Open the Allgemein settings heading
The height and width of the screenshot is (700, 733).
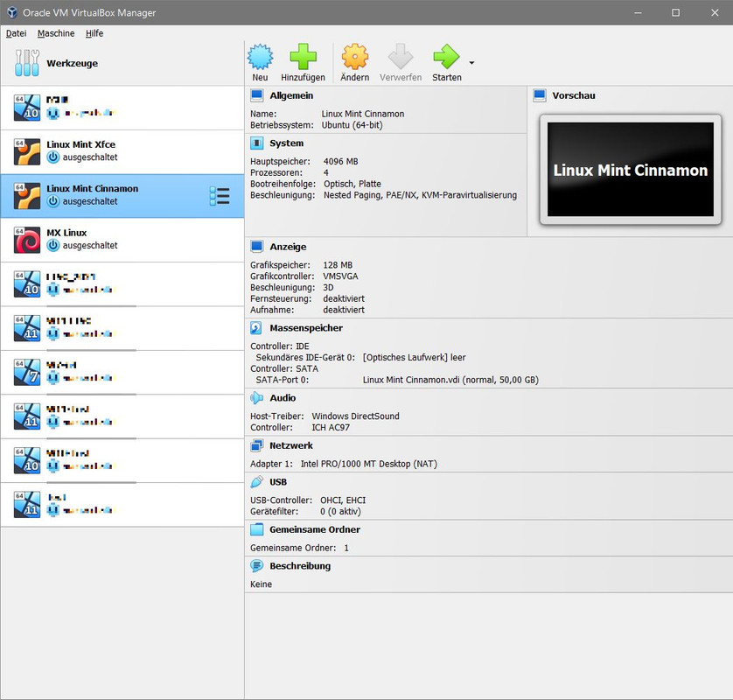click(291, 95)
